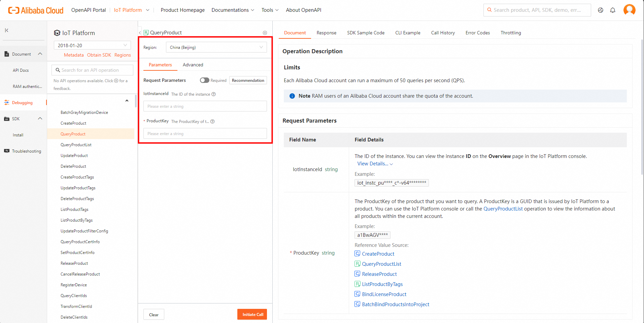The image size is (644, 323).
Task: Open the Error Codes tab
Action: 478,33
